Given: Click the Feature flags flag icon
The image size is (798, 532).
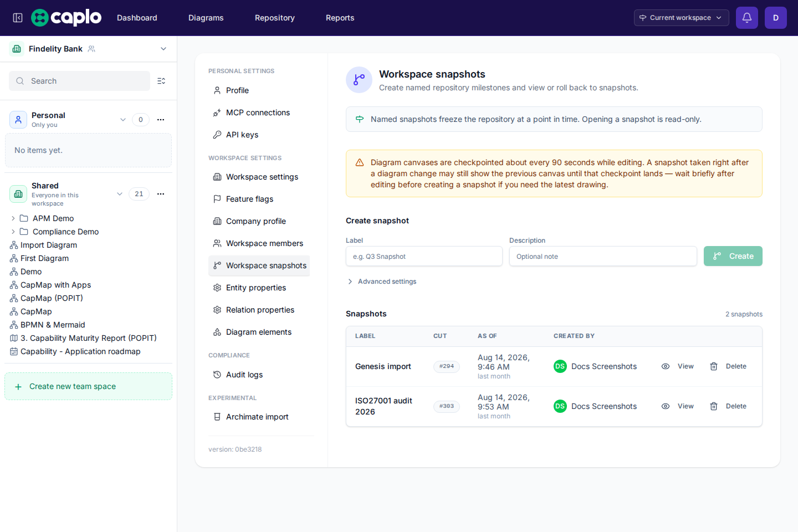Looking at the screenshot, I should click(x=217, y=199).
